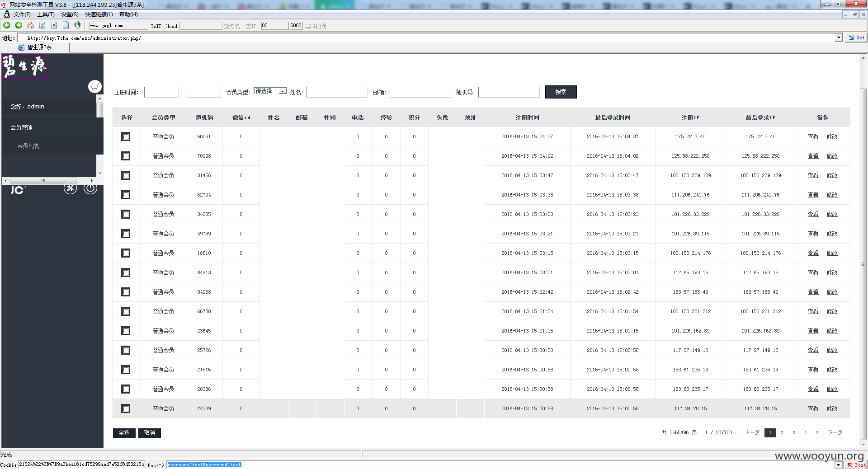868x469 pixels.
Task: Click the 碧生源 logo image
Action: [25, 66]
